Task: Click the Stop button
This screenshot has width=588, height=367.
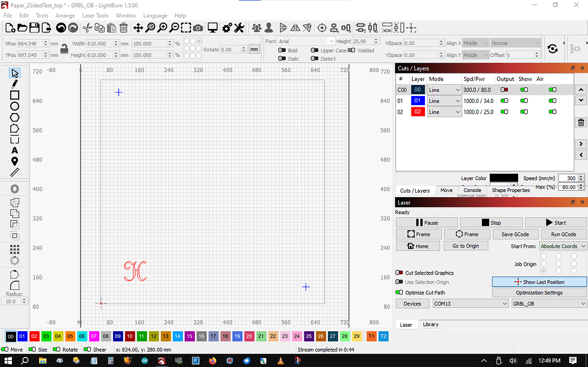Action: pyautogui.click(x=491, y=223)
